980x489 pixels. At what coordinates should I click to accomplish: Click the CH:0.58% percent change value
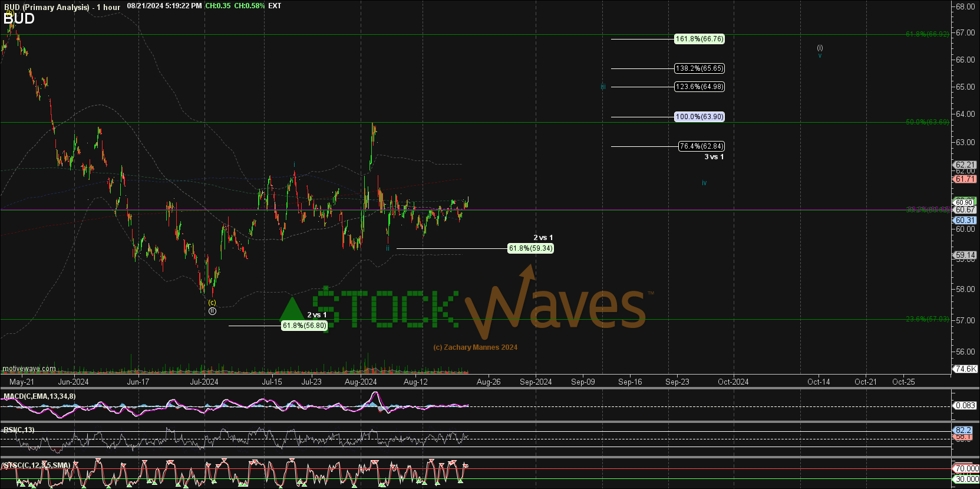(249, 6)
